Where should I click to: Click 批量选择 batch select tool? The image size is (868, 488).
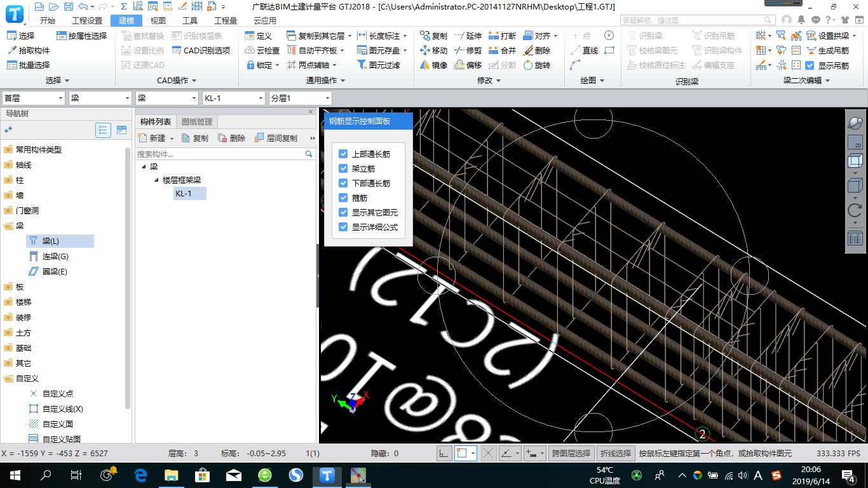[28, 65]
